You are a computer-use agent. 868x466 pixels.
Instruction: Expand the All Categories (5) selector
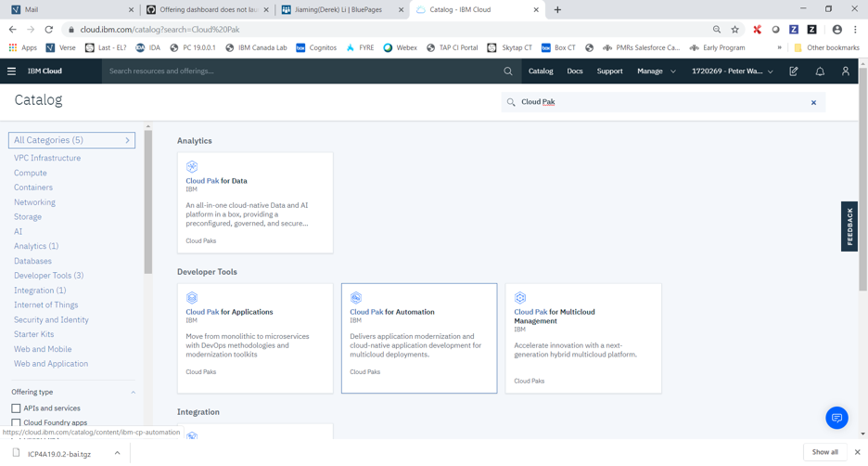point(72,140)
